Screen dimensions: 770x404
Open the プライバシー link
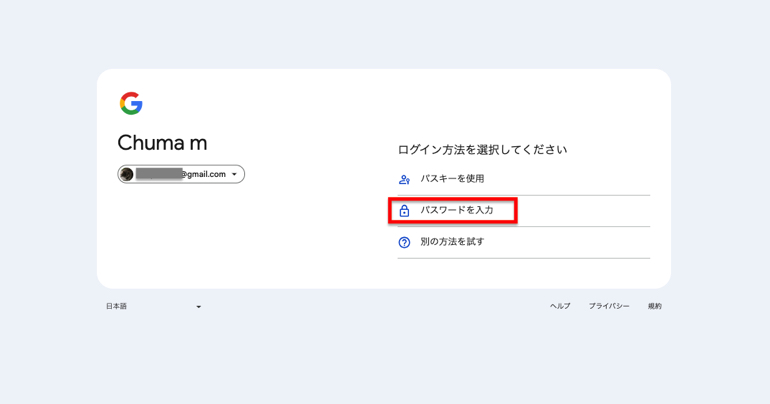(609, 306)
